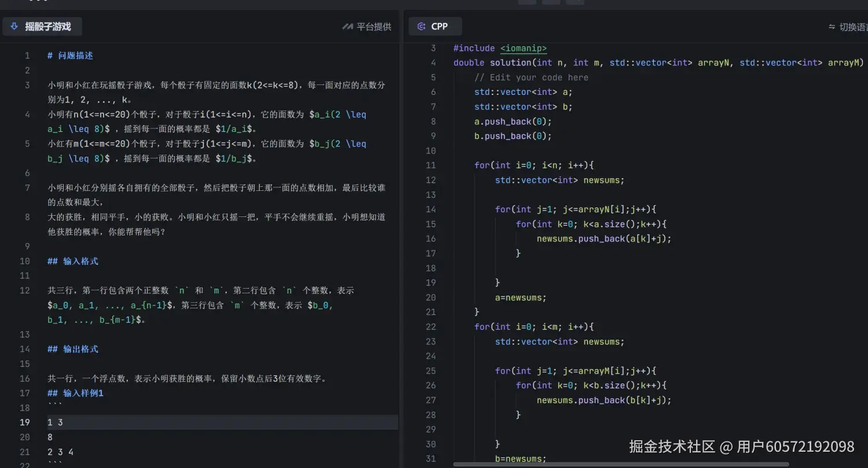Click the 'for(int i=0; i<n; i++){' line

[534, 165]
